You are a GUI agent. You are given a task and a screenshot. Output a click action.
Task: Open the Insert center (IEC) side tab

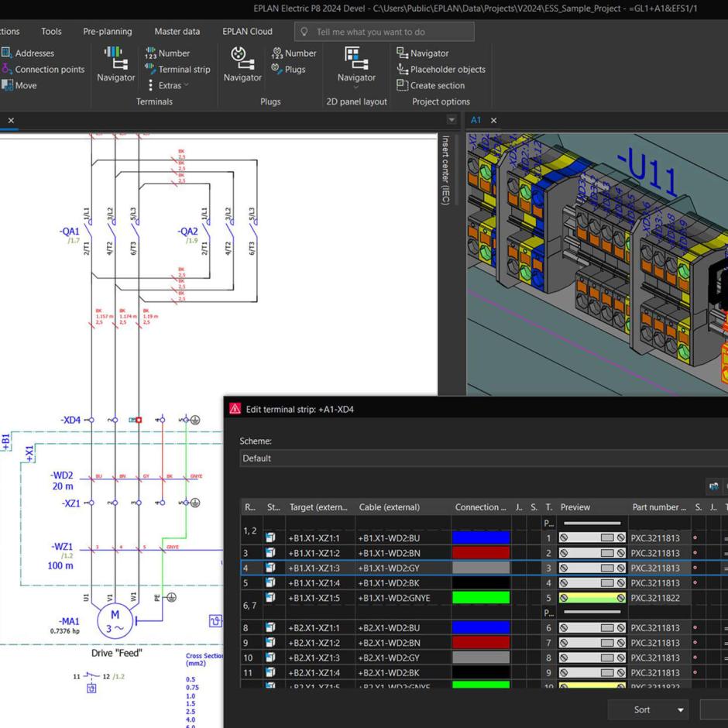tap(445, 170)
